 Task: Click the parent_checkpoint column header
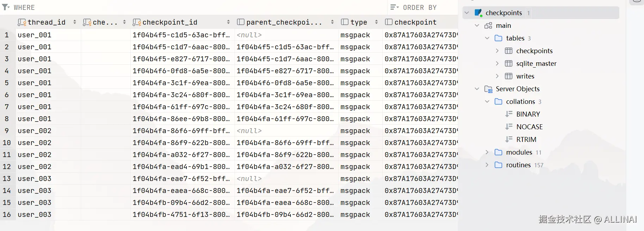[284, 22]
